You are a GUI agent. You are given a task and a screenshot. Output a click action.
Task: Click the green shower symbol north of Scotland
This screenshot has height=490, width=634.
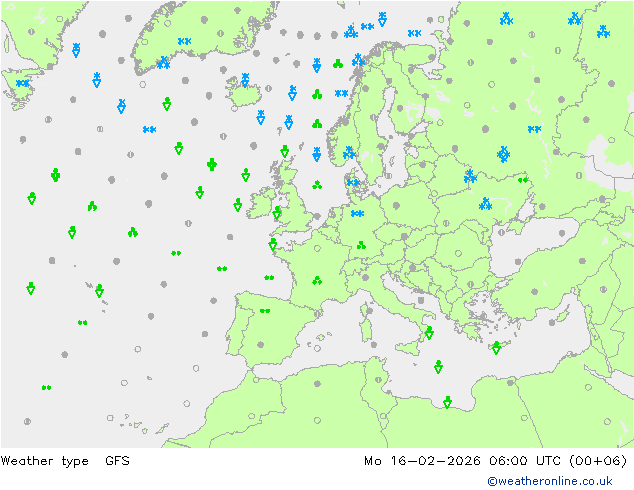pos(285,151)
